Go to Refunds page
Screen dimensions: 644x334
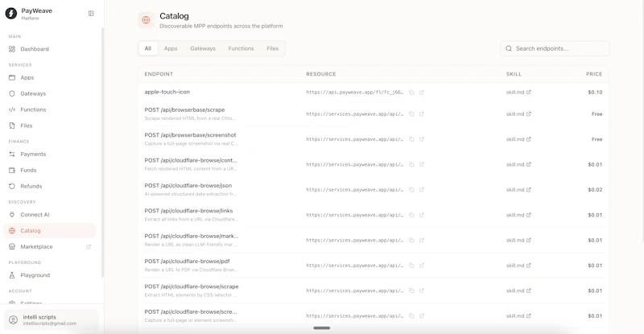[50, 186]
